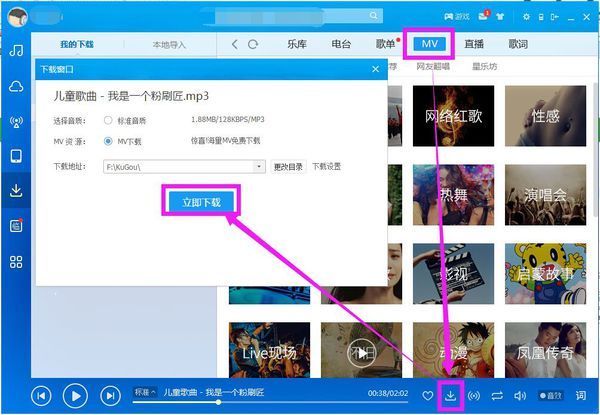The height and width of the screenshot is (415, 600).
Task: Click the playback progress slider handle
Action: coord(218,402)
